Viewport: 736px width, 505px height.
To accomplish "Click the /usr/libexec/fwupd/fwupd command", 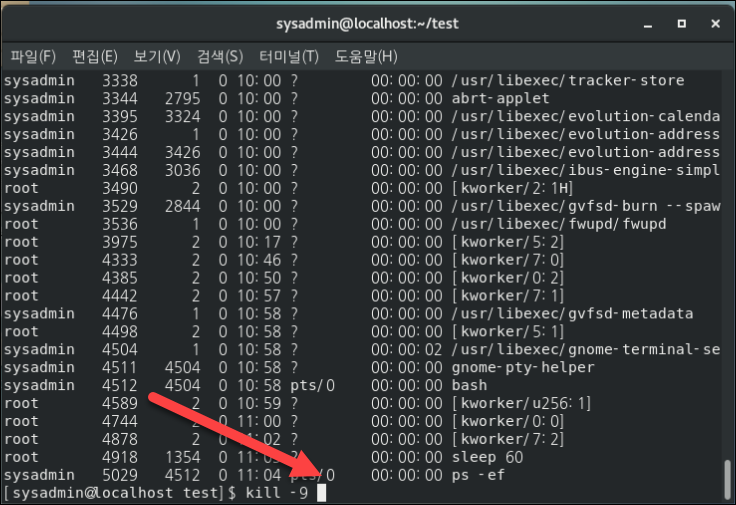I will point(559,224).
